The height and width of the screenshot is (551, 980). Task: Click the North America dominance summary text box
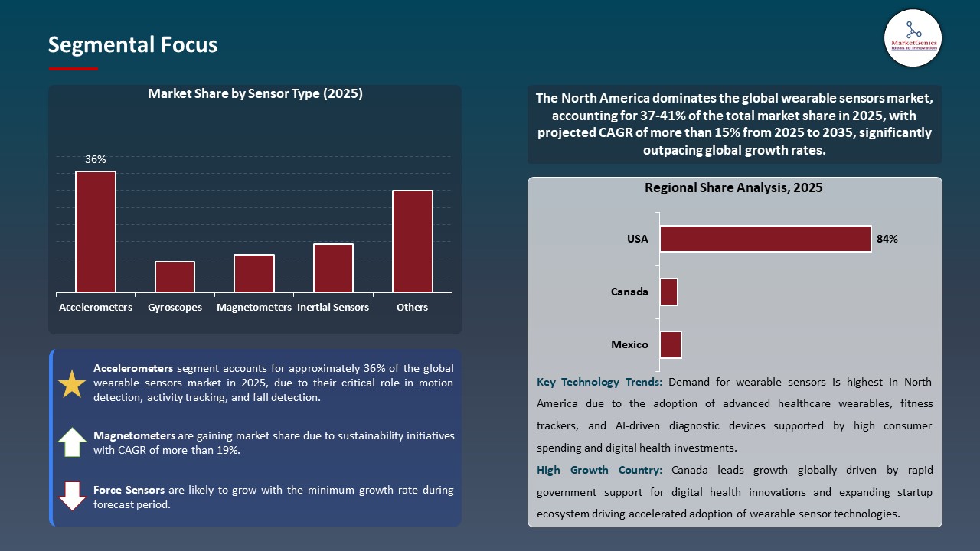pyautogui.click(x=734, y=124)
